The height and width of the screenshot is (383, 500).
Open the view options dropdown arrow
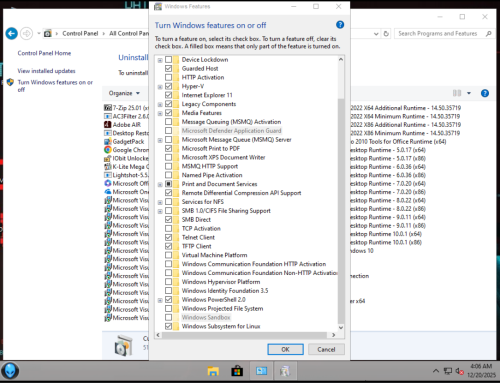tap(469, 93)
